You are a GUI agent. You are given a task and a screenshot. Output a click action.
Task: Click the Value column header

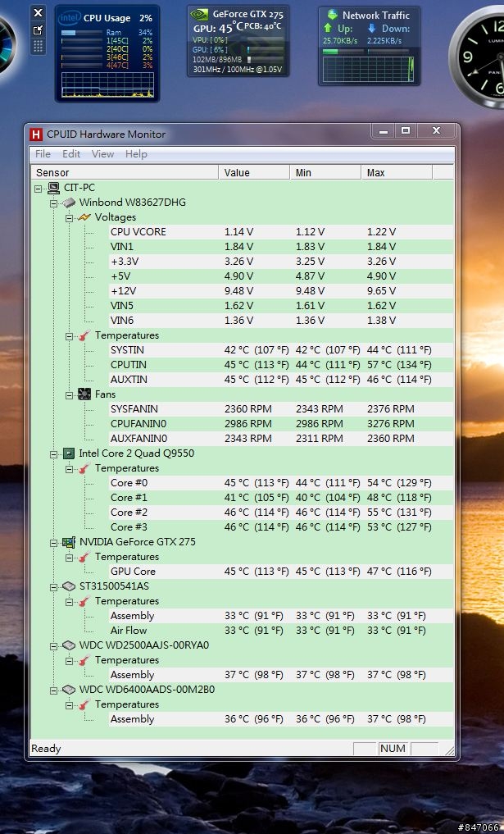(x=254, y=172)
